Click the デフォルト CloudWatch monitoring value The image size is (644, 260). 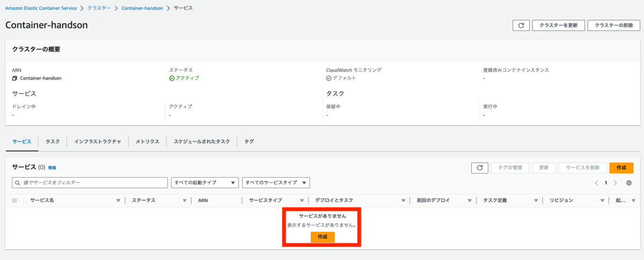[x=344, y=78]
